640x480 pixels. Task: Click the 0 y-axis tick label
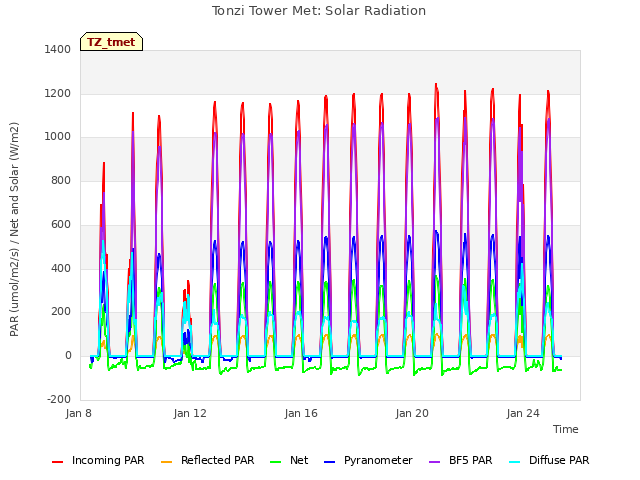(68, 356)
